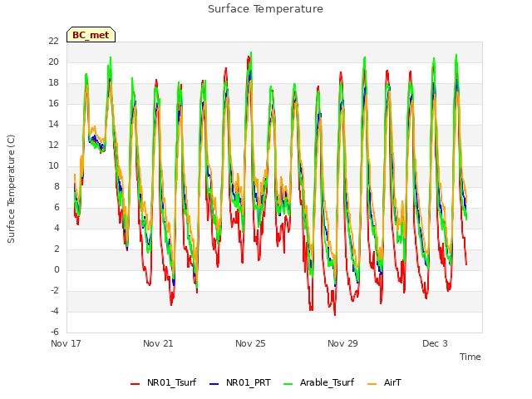Click the -2 y-axis tick label
Screen dimensions: 532x399
[x=55, y=290]
